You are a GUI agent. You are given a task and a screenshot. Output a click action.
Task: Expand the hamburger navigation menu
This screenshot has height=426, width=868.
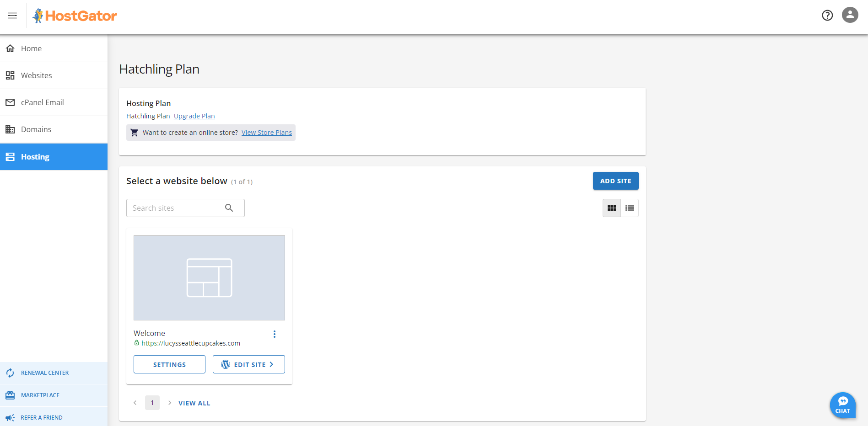click(x=12, y=15)
